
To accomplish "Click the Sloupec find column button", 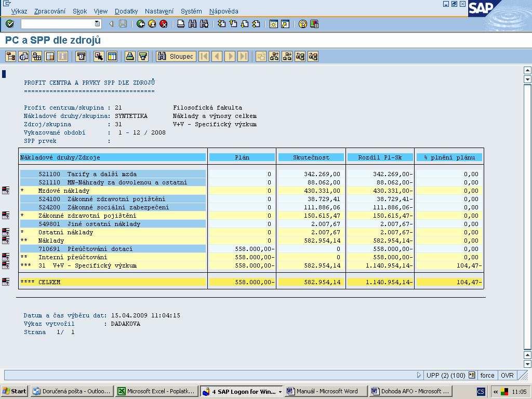I will (176, 56).
